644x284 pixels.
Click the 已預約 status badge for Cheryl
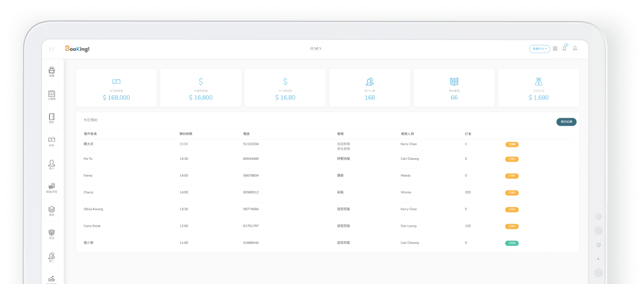coord(512,193)
